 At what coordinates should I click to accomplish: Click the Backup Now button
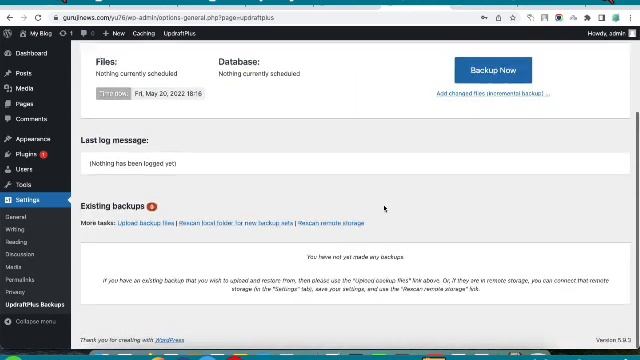(493, 70)
